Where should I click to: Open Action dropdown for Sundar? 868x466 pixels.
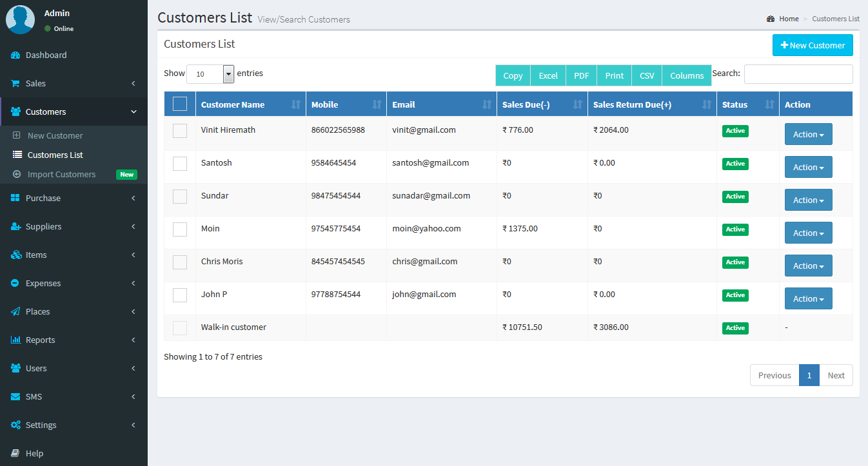[809, 200]
